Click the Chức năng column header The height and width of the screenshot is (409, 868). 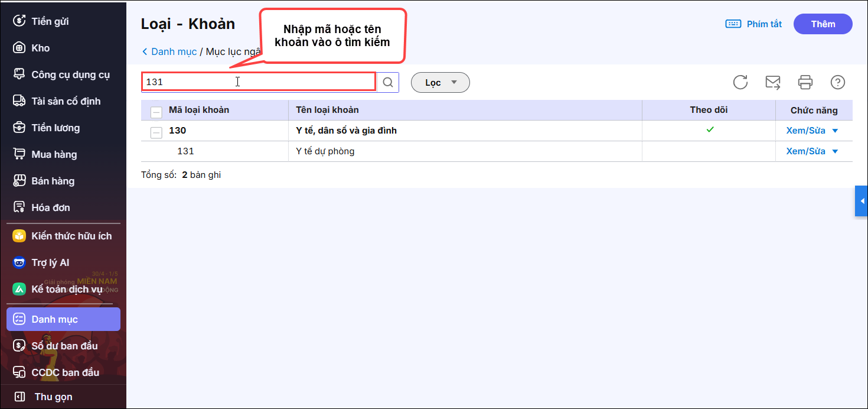814,110
